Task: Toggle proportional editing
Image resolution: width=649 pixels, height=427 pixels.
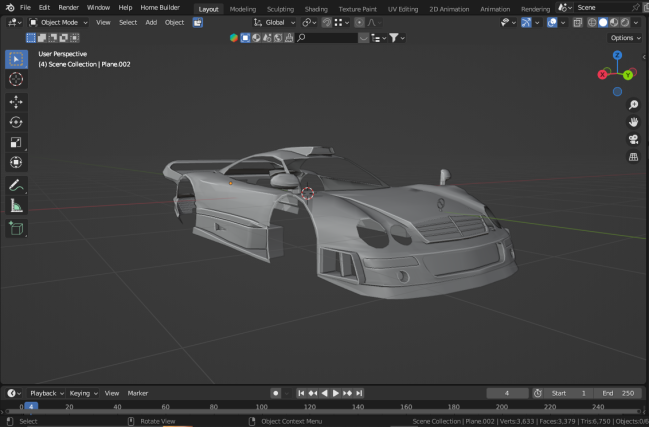Action: point(359,22)
